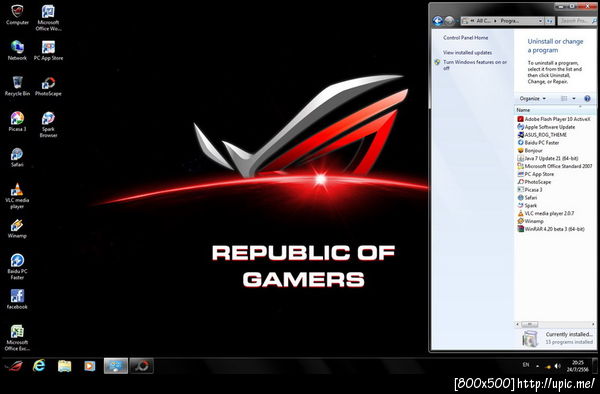Open the Computer desktop icon
600x394 pixels.
tap(17, 15)
